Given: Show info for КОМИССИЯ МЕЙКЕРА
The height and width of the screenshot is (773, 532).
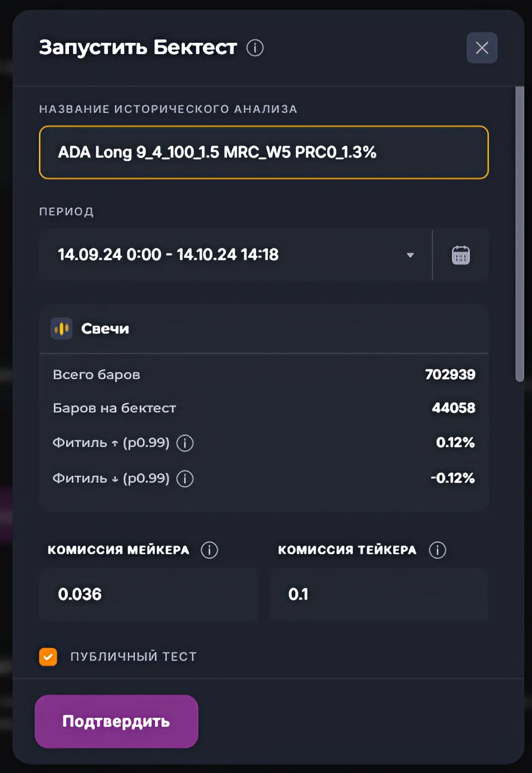Looking at the screenshot, I should click(x=209, y=549).
